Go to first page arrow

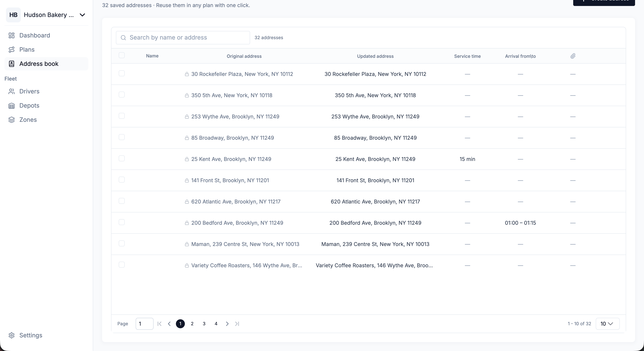click(160, 324)
